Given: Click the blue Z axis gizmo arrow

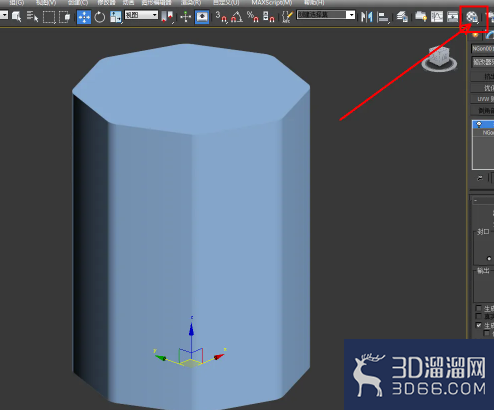Looking at the screenshot, I should tap(191, 330).
